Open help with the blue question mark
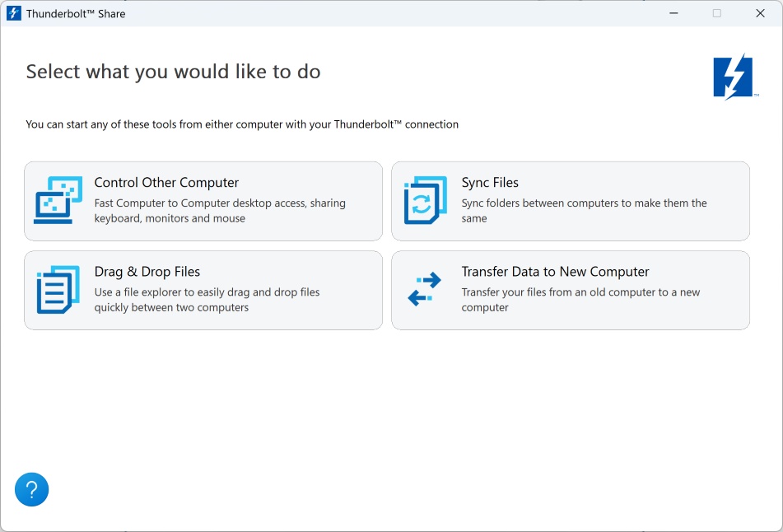 tap(32, 490)
